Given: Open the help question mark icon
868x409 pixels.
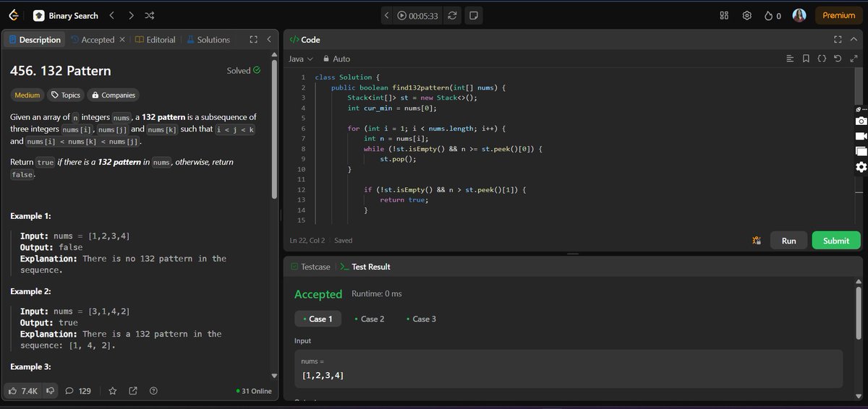Looking at the screenshot, I should click(153, 391).
